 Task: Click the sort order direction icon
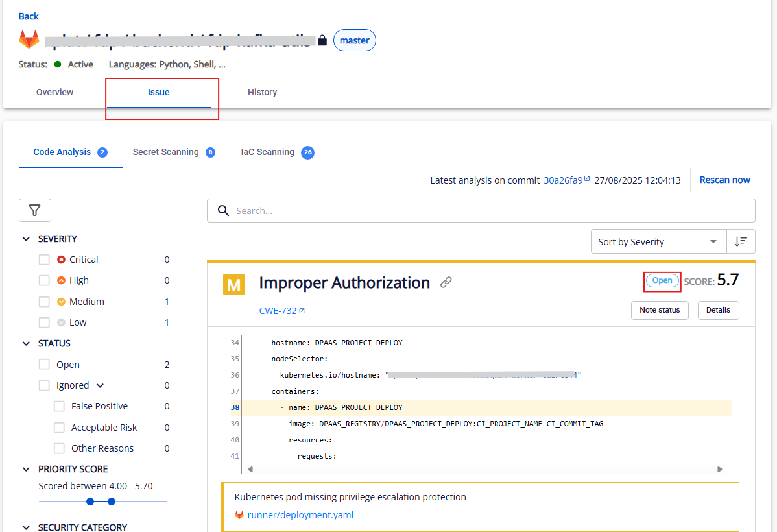(x=741, y=241)
